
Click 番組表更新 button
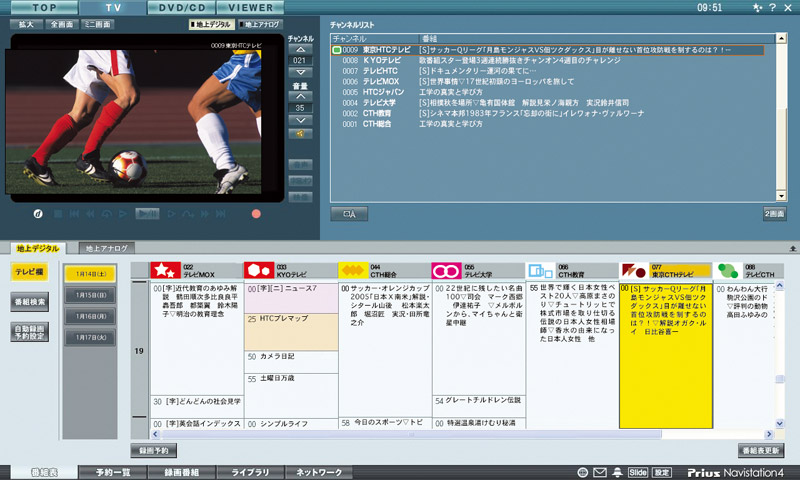click(761, 450)
